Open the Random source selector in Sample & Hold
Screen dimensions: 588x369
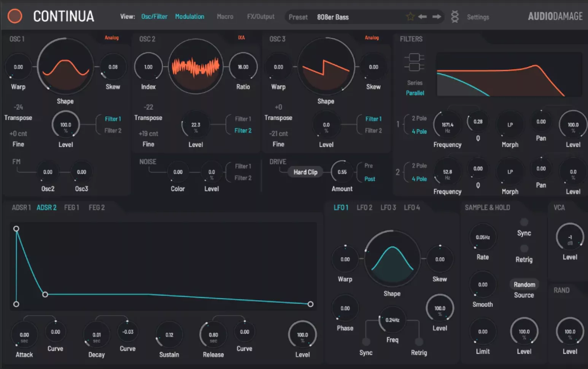(x=524, y=284)
